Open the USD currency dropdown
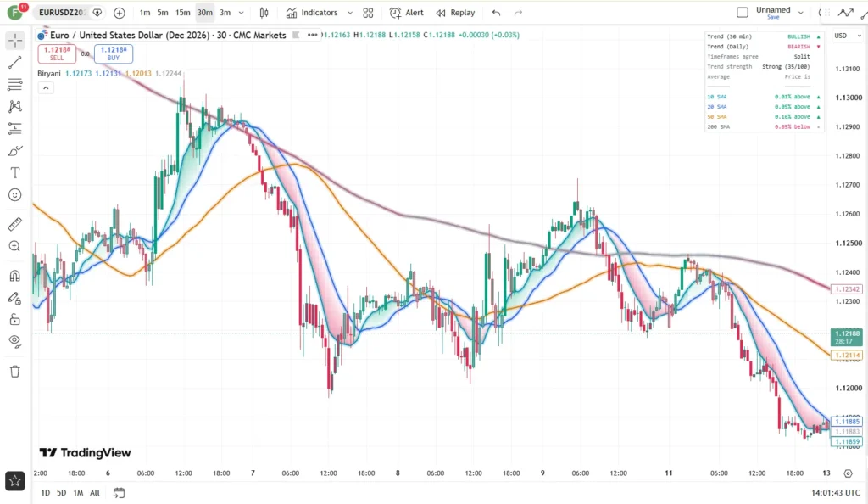868x504 pixels. click(x=848, y=36)
